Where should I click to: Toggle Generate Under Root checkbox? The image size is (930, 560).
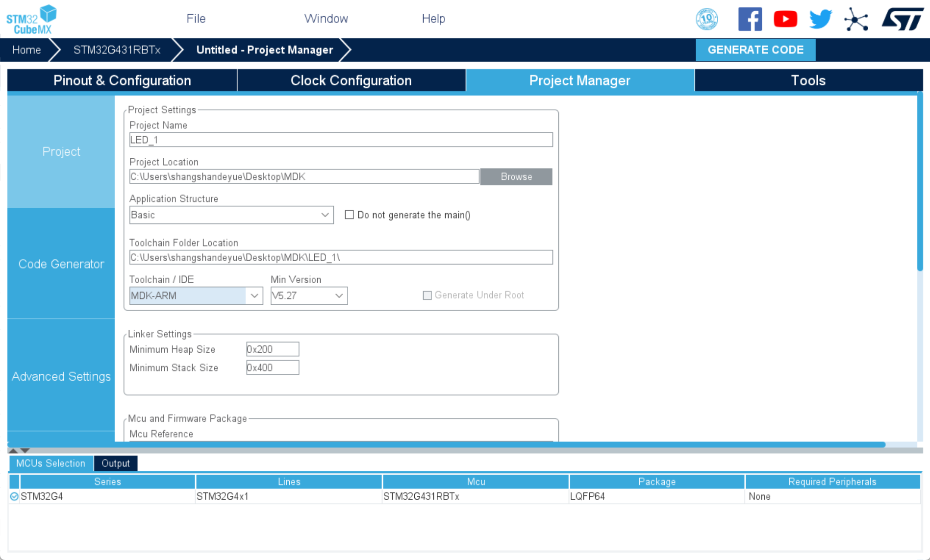427,295
